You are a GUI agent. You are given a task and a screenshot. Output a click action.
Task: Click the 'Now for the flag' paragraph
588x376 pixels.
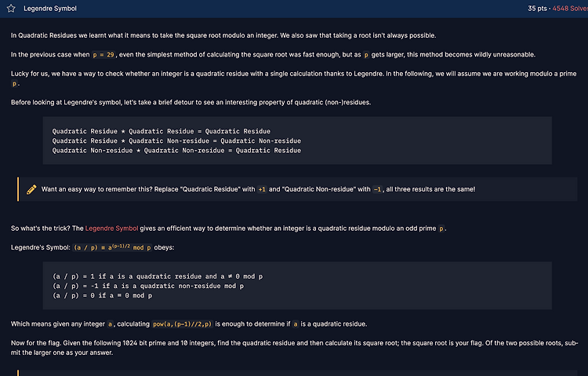pyautogui.click(x=294, y=348)
